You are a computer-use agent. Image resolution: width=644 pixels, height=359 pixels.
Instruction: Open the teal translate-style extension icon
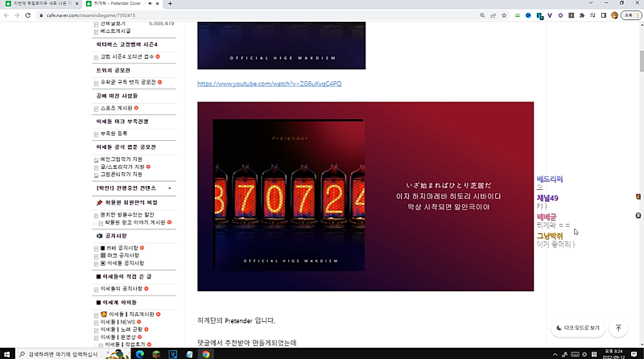click(x=539, y=15)
